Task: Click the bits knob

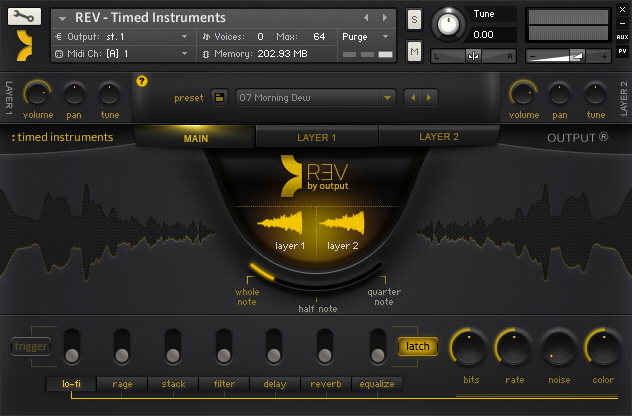Action: click(469, 347)
